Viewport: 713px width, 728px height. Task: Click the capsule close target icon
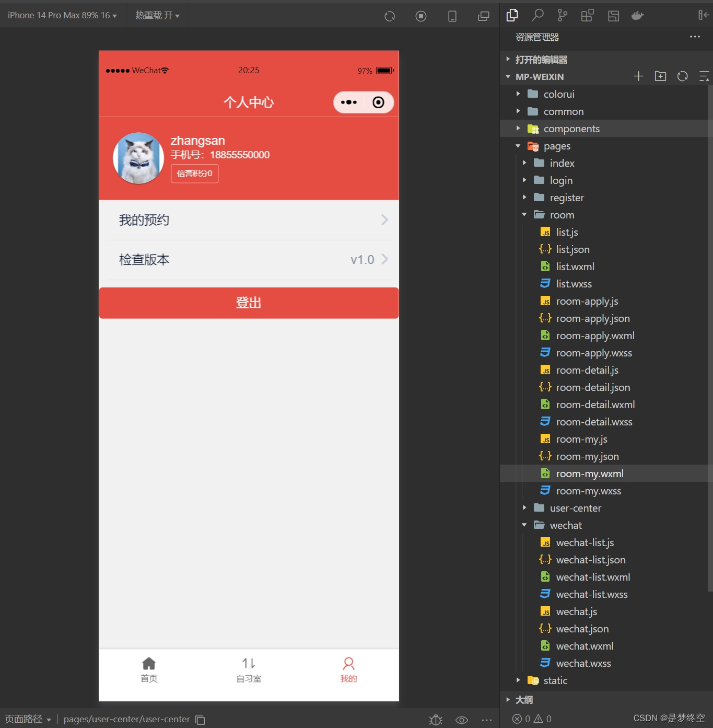(378, 102)
